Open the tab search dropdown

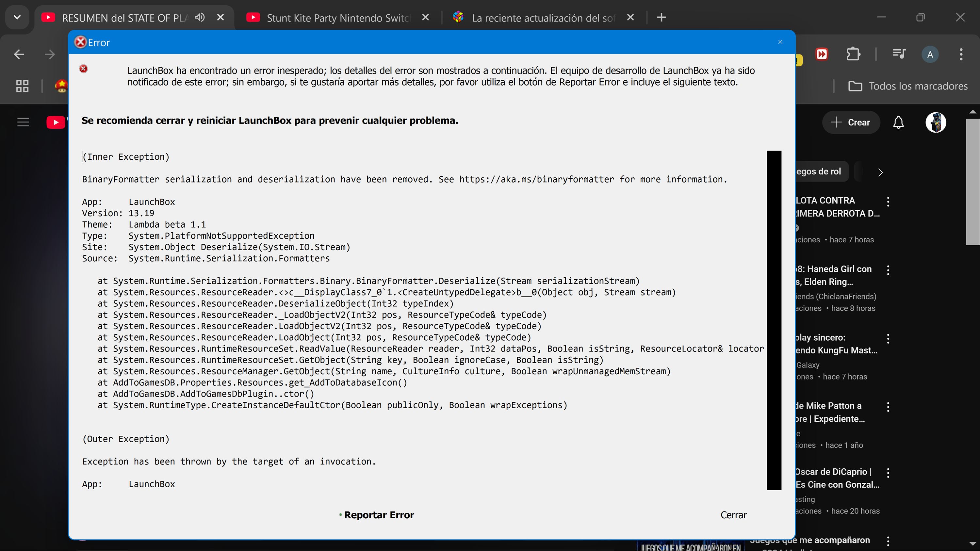(x=17, y=18)
